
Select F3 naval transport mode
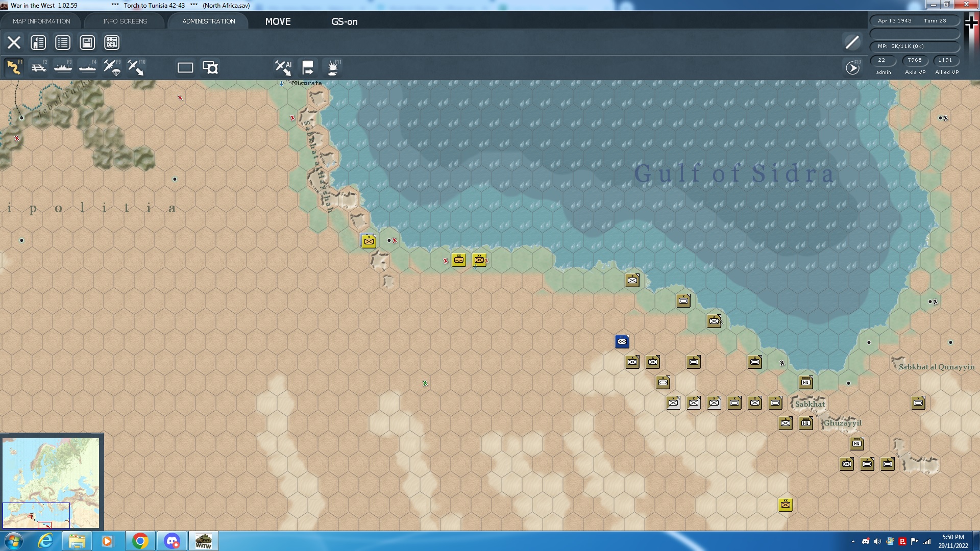[x=63, y=67]
